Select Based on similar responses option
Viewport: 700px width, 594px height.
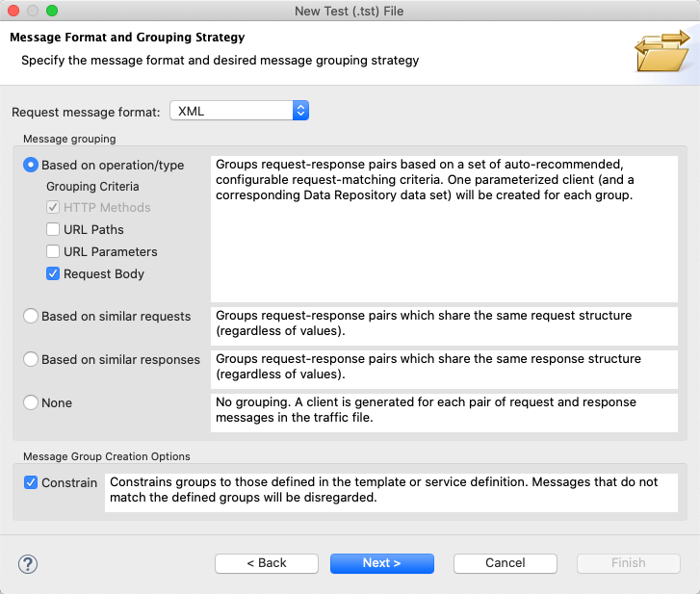click(x=31, y=359)
